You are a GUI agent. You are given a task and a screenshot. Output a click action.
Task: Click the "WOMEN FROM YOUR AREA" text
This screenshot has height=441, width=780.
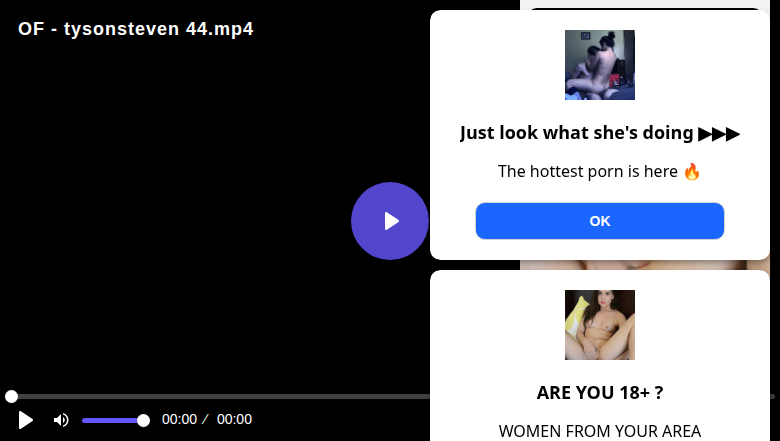[x=600, y=431]
